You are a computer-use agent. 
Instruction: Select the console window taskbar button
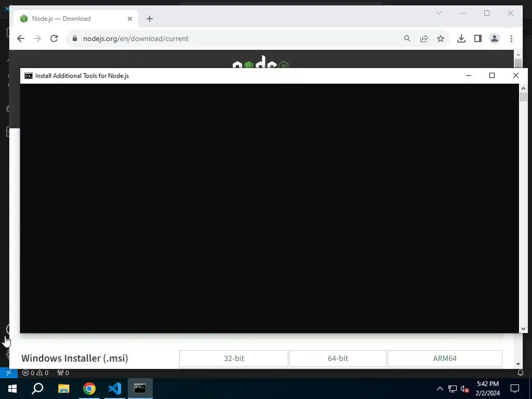pos(140,389)
